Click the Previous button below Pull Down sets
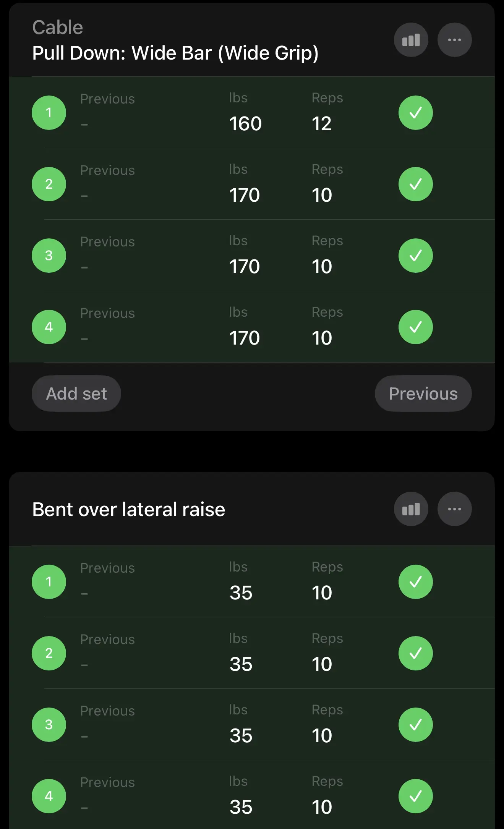Viewport: 504px width, 829px height. click(423, 393)
